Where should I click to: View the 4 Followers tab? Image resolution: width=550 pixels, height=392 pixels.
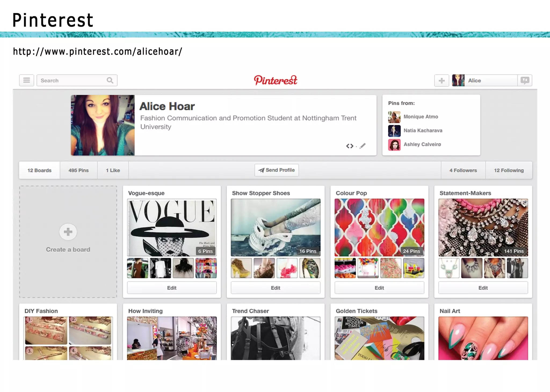tap(463, 170)
